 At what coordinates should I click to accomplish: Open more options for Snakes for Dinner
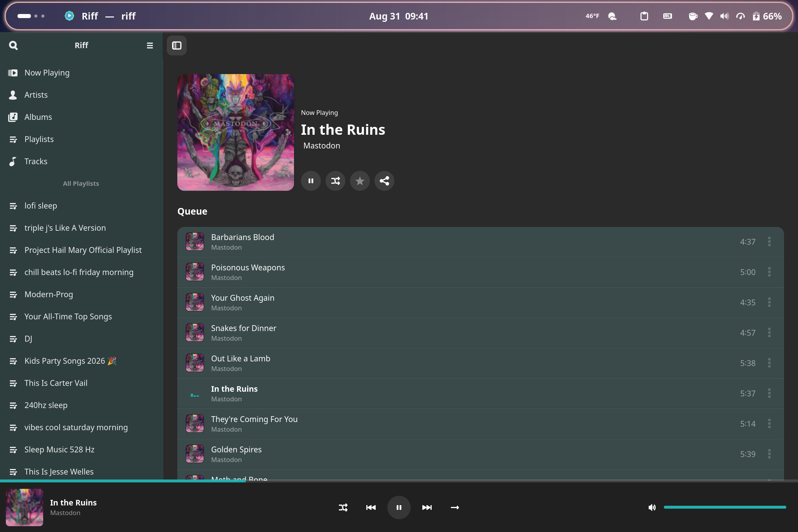(x=769, y=332)
